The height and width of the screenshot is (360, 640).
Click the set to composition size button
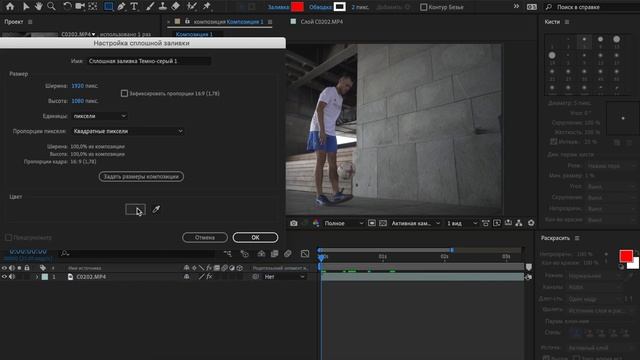pyautogui.click(x=141, y=176)
